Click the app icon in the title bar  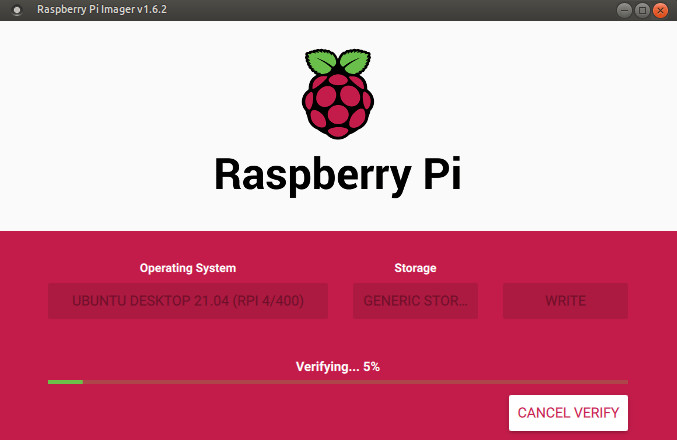click(x=13, y=10)
